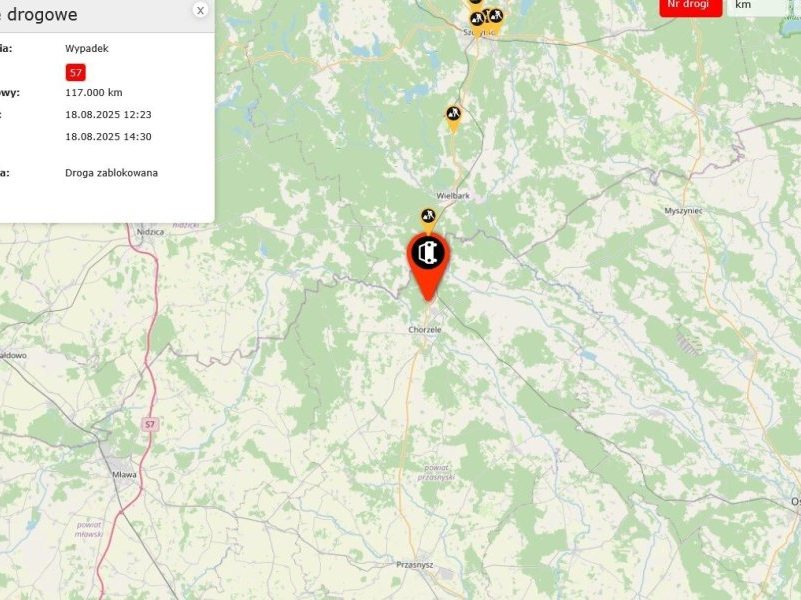Click the 117.000 km kilometre value
This screenshot has width=801, height=600.
[94, 92]
